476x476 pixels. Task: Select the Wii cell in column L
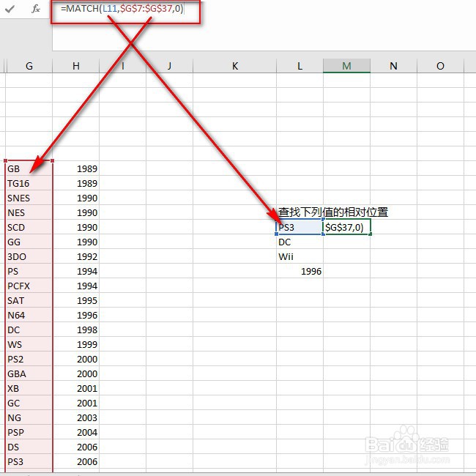[300, 256]
